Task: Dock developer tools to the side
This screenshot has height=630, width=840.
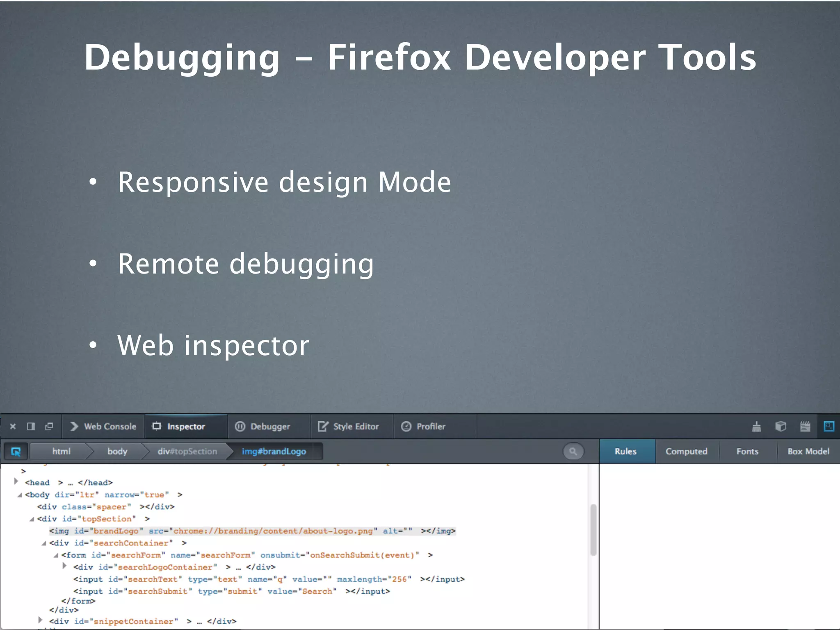Action: 31,427
